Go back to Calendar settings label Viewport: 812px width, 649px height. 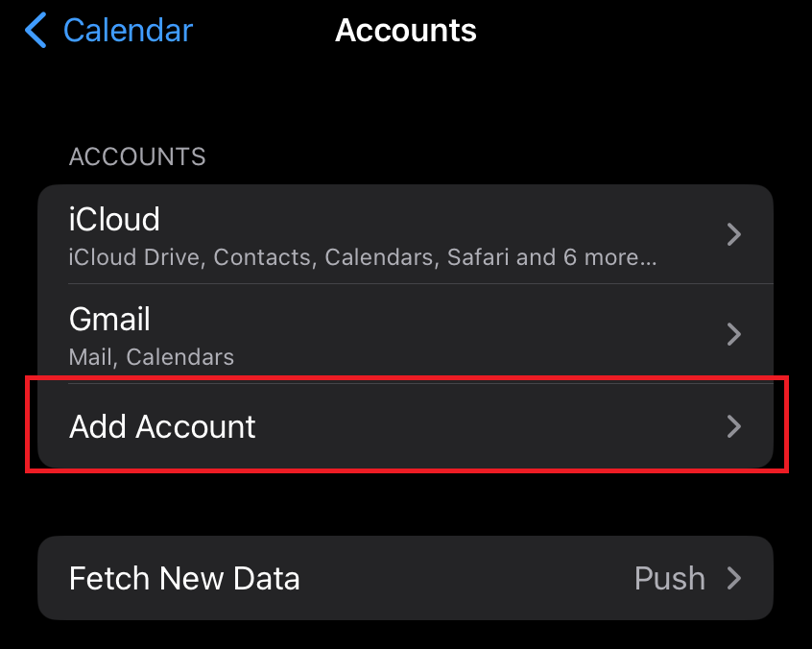coord(128,31)
